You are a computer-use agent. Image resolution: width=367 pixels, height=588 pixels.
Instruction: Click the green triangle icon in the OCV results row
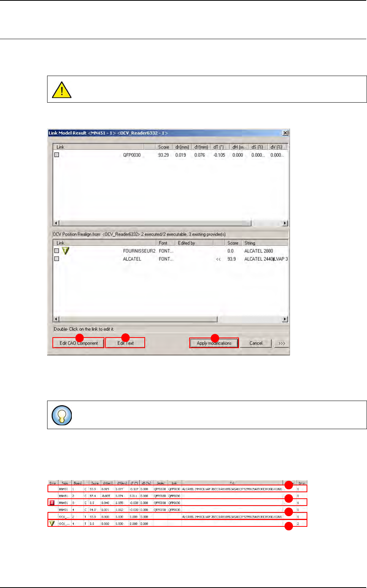52,523
